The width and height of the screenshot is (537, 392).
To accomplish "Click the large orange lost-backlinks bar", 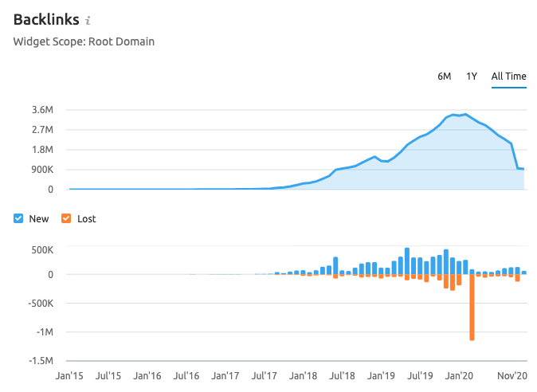I will click(x=472, y=307).
